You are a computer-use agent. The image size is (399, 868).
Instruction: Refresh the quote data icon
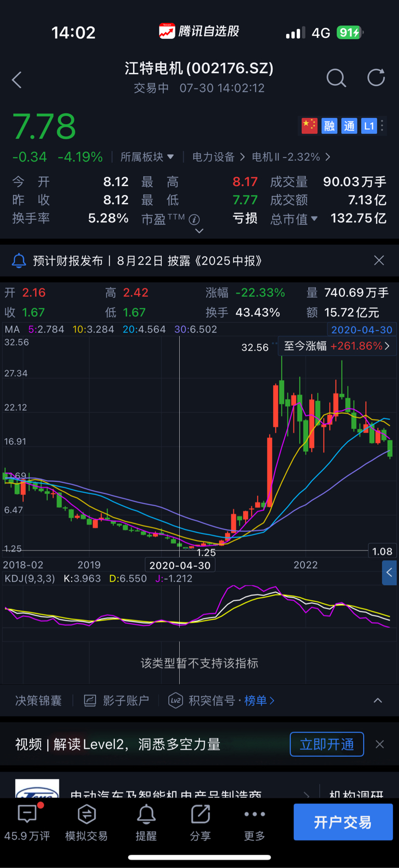[x=376, y=78]
